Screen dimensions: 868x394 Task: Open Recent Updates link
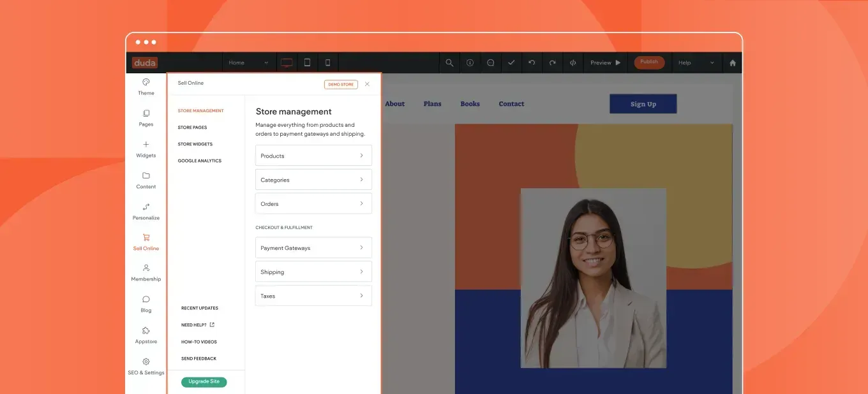point(199,309)
